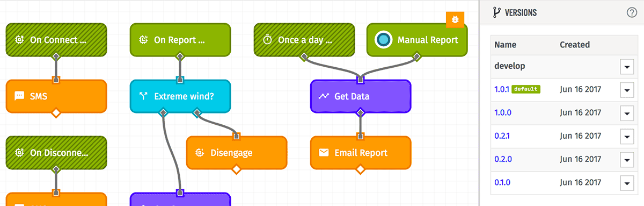The width and height of the screenshot is (644, 206).
Task: Click the Name column header
Action: [505, 45]
